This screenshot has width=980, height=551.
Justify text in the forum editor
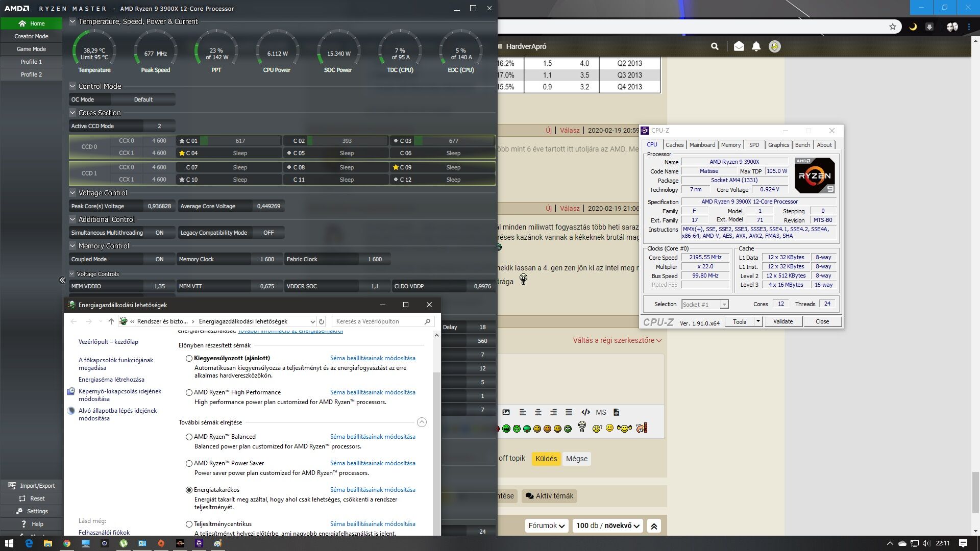569,412
